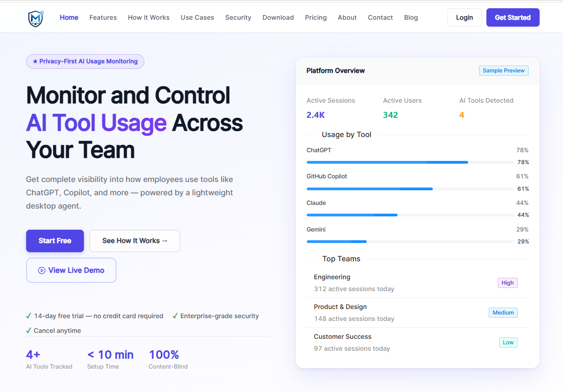
Task: Click the Platform Overview heading
Action: (336, 71)
